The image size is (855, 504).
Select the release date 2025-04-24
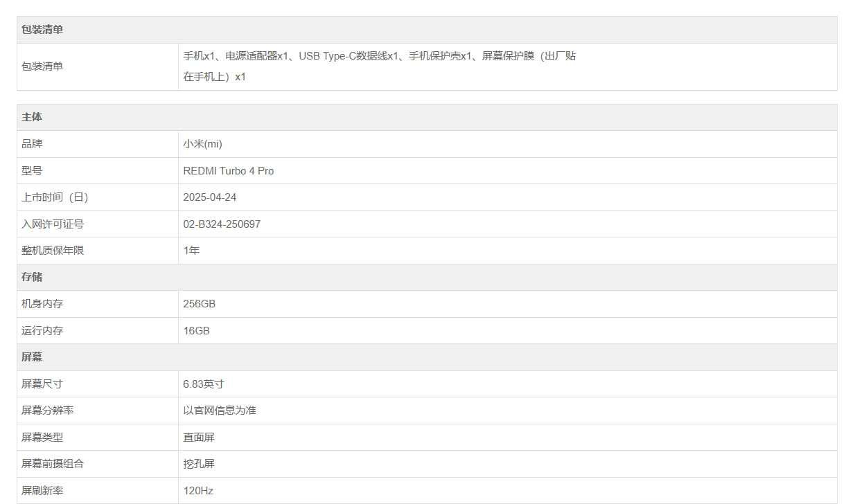click(209, 197)
